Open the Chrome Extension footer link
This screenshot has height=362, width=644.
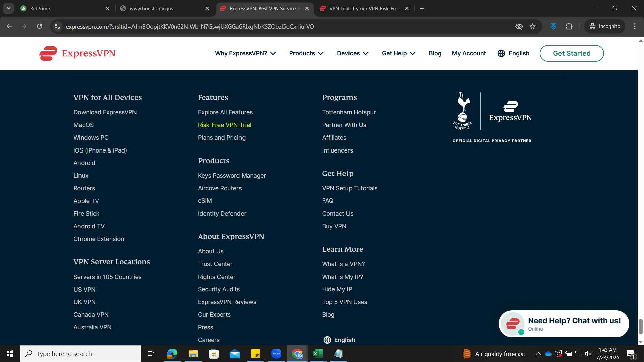coord(99,239)
